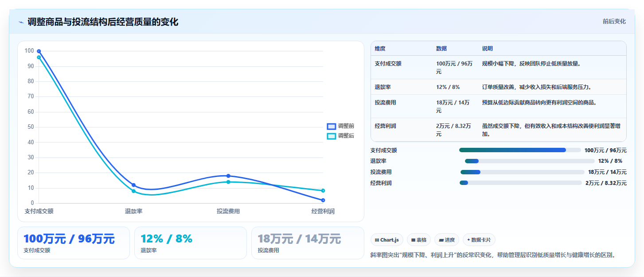
Task: Click the 调整前 data point at 支付成交额
Action: pos(39,51)
